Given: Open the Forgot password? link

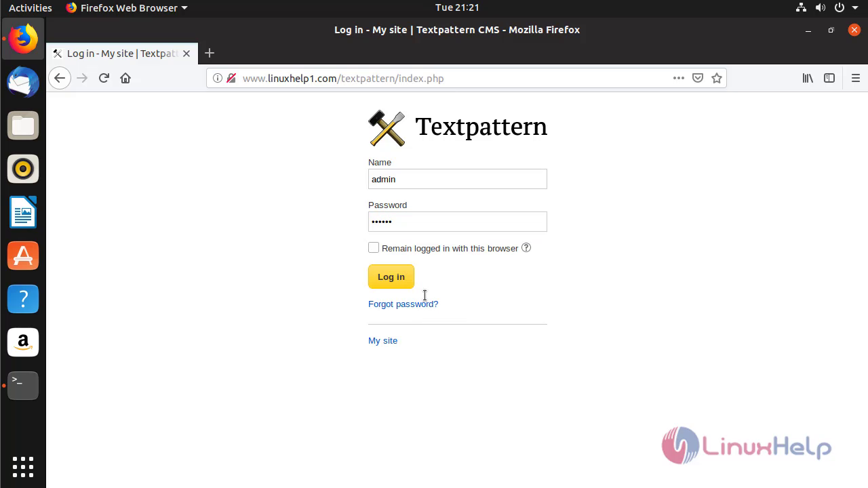Looking at the screenshot, I should point(403,304).
